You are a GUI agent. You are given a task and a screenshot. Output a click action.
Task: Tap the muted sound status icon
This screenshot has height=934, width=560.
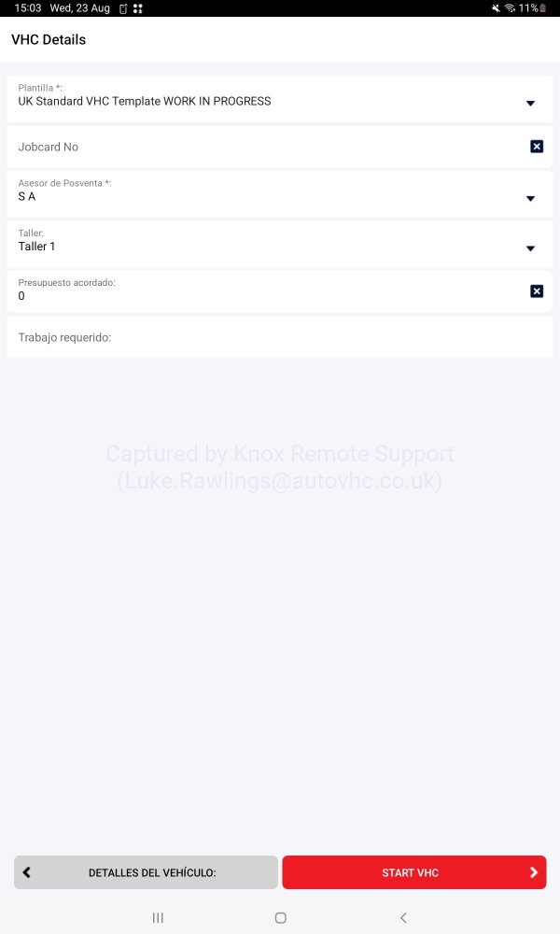(496, 8)
